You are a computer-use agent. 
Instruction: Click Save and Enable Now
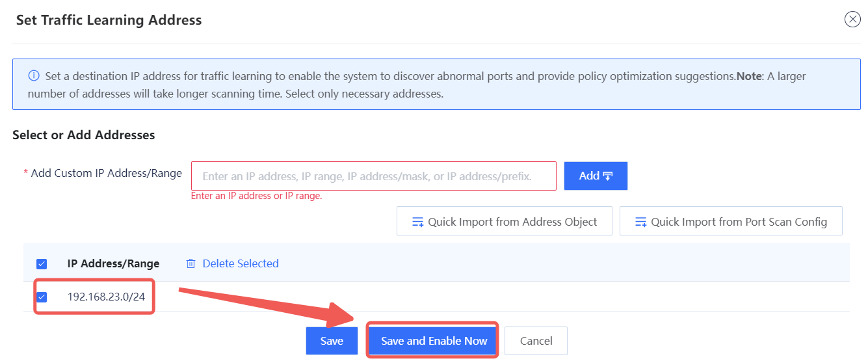tap(434, 341)
